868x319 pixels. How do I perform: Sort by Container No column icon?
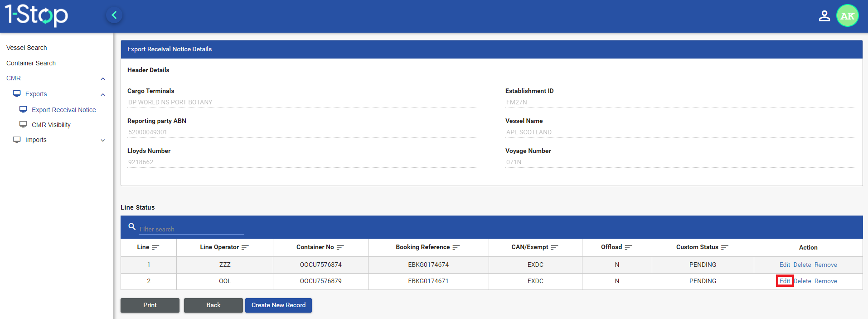(340, 247)
